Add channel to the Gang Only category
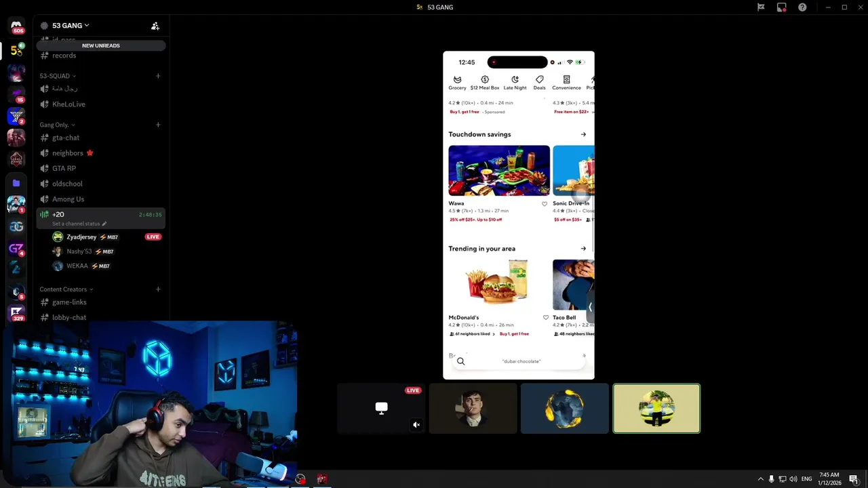The width and height of the screenshot is (868, 488). tap(158, 125)
